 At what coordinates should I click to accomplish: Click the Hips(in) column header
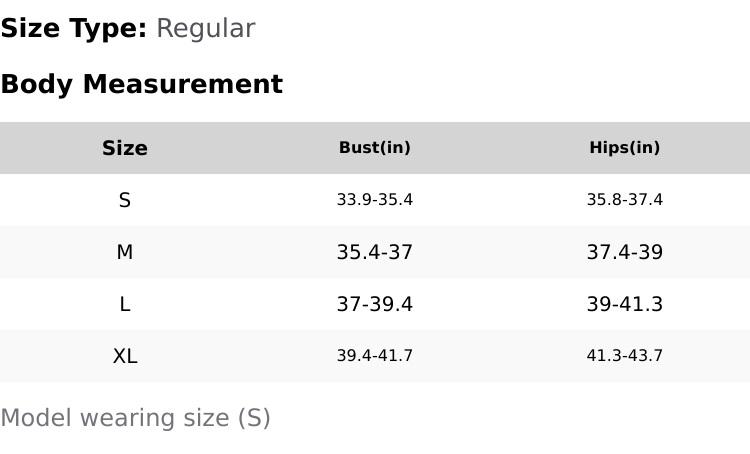[625, 148]
